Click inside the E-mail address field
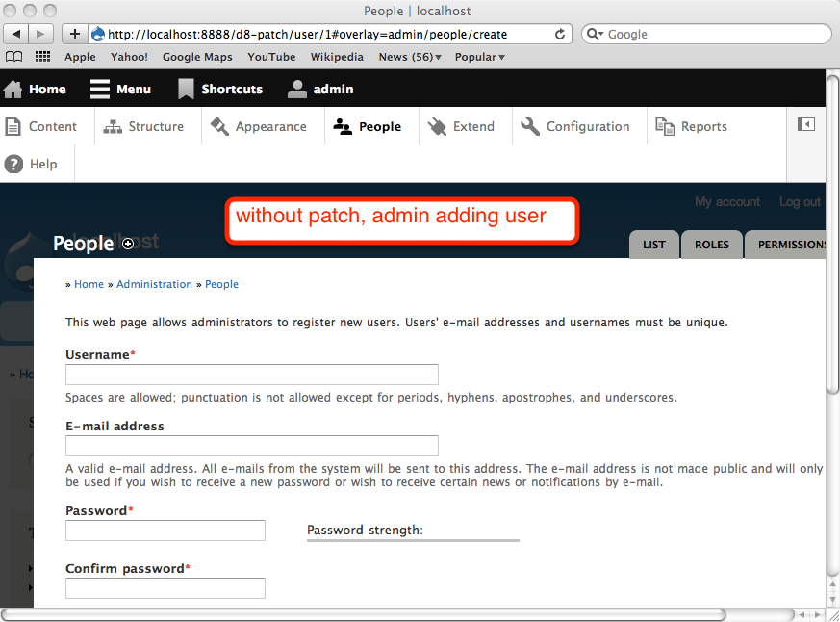 coord(251,445)
